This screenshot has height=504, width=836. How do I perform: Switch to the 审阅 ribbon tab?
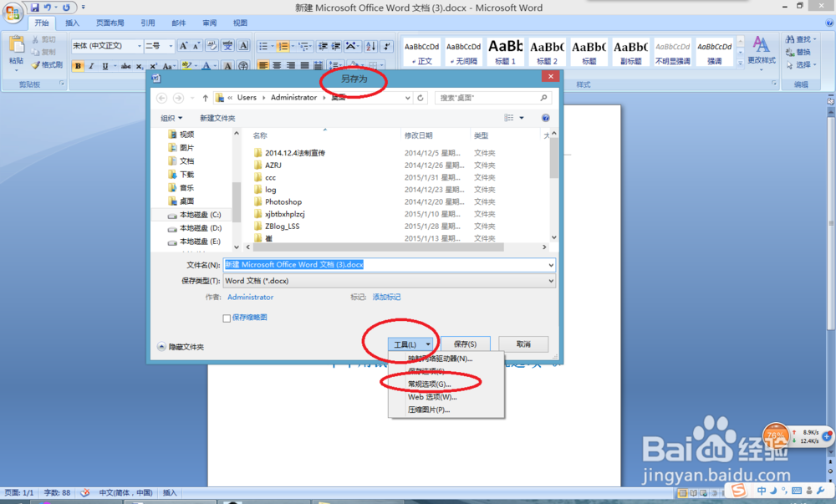[x=210, y=23]
